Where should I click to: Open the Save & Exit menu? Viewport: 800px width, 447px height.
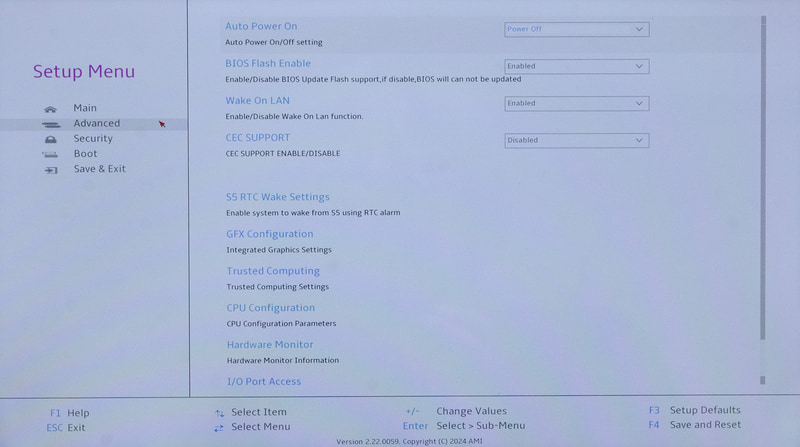point(99,169)
